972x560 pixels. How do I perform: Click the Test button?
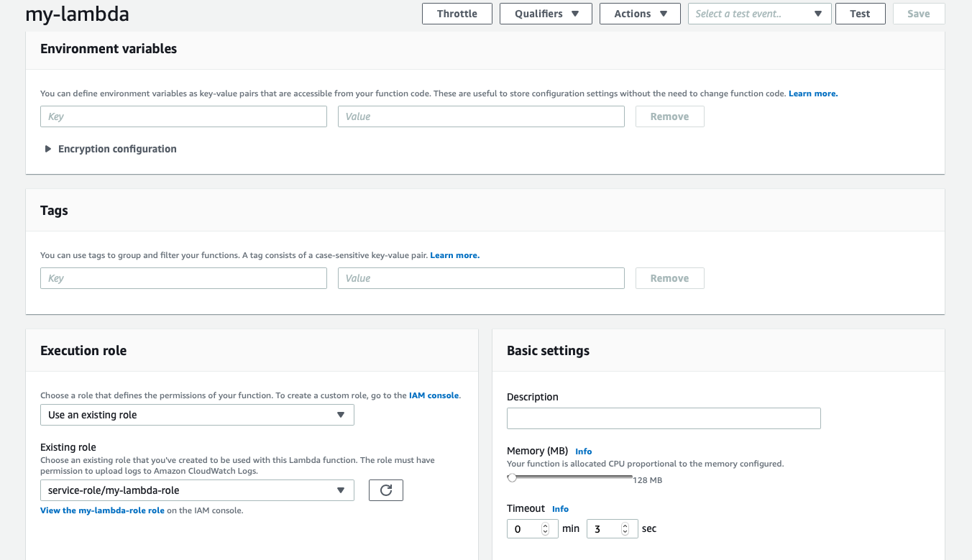tap(860, 14)
